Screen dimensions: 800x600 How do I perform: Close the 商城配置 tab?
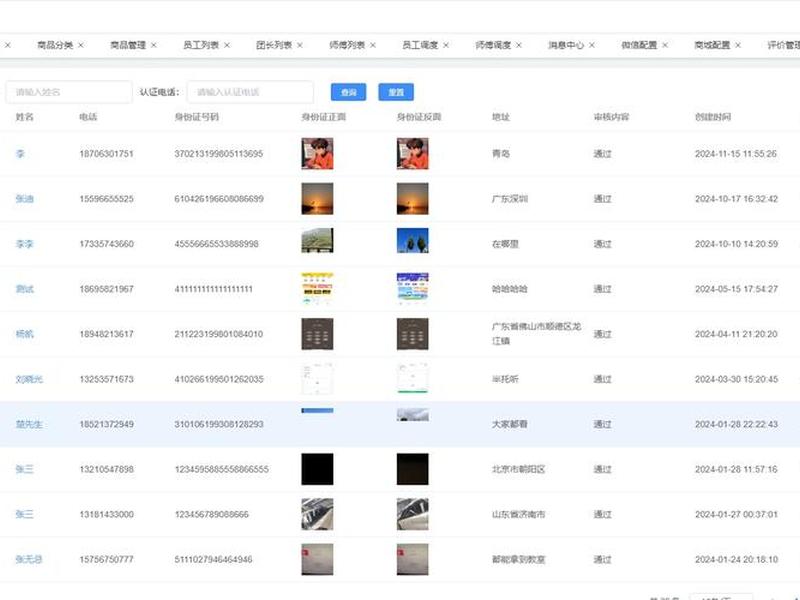738,45
